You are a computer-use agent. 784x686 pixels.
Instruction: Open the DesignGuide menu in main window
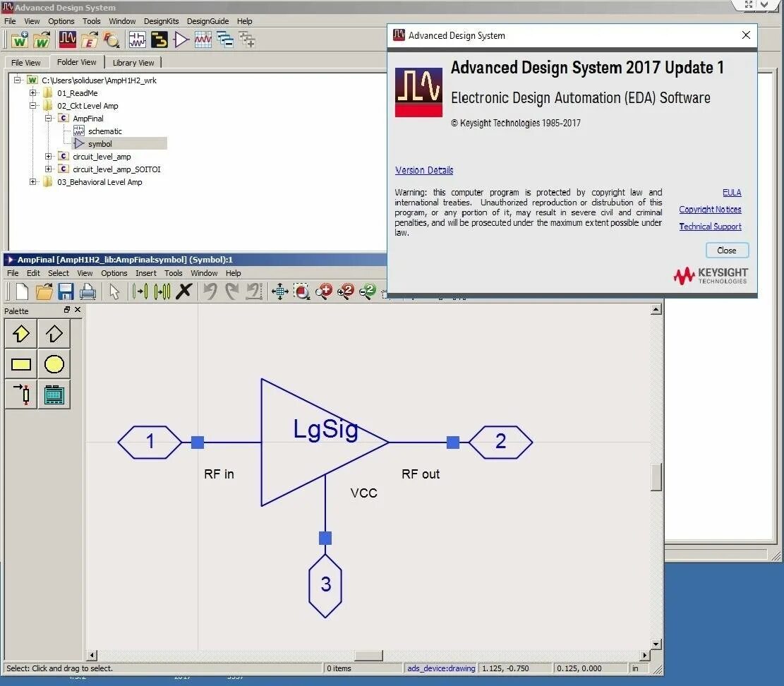click(207, 21)
